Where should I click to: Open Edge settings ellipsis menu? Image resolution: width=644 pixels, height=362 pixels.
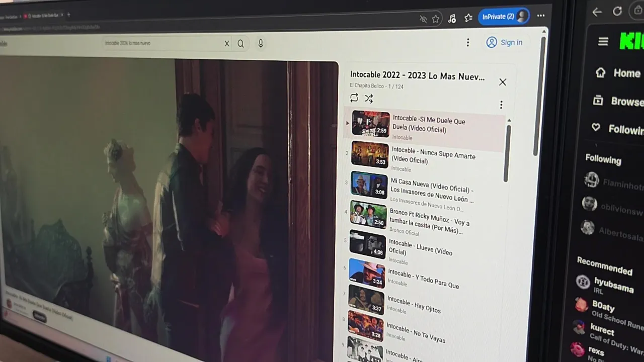tap(541, 16)
